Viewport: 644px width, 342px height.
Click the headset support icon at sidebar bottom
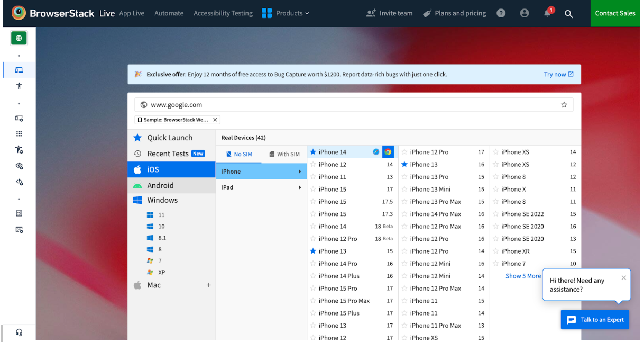[19, 332]
